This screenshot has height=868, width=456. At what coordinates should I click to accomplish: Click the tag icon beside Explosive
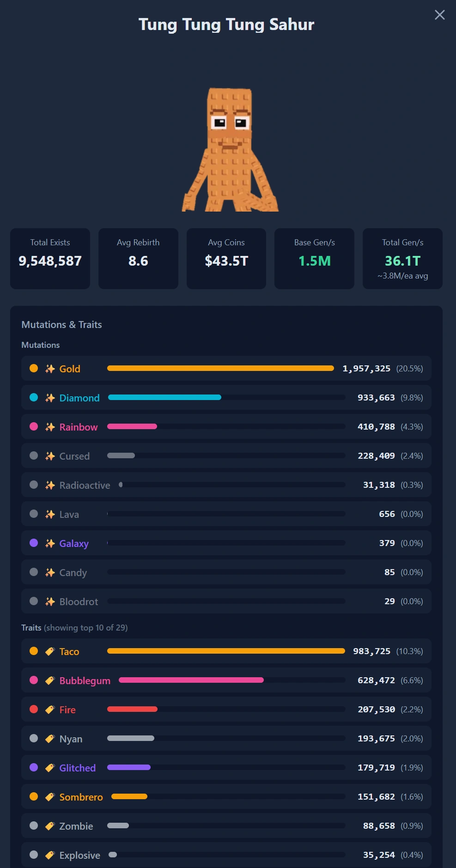pyautogui.click(x=50, y=855)
